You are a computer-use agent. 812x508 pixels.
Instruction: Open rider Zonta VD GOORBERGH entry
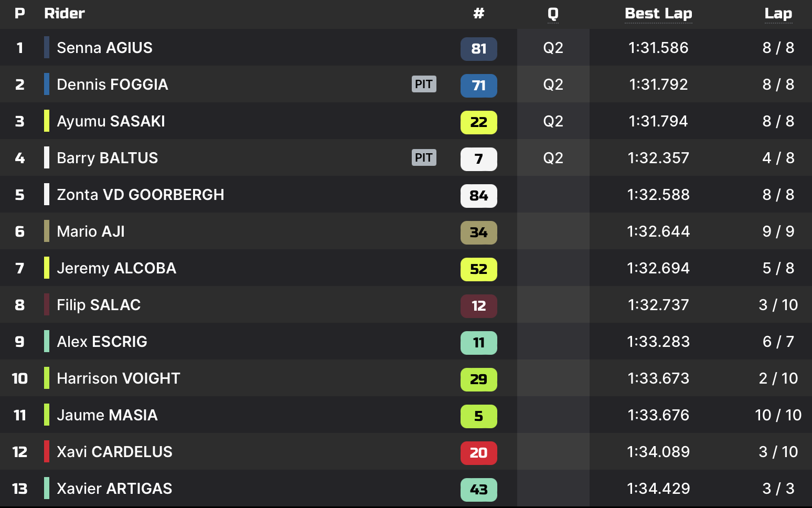point(140,195)
